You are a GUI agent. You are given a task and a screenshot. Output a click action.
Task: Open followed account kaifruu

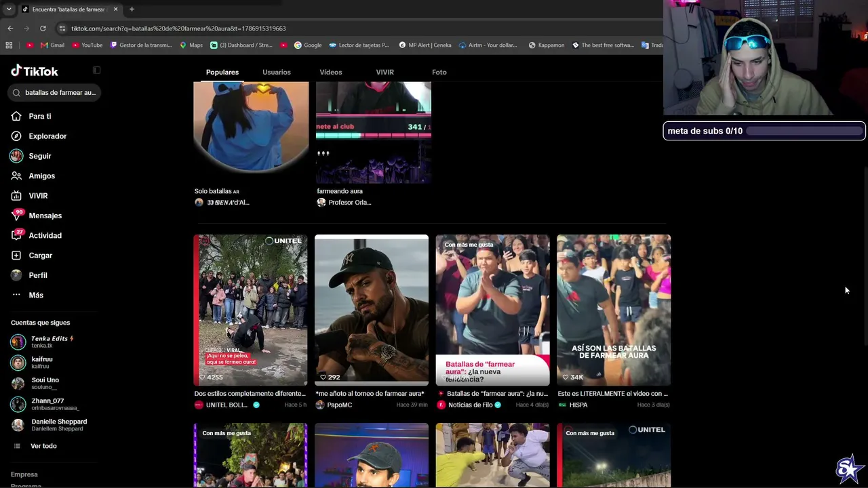(x=32, y=363)
